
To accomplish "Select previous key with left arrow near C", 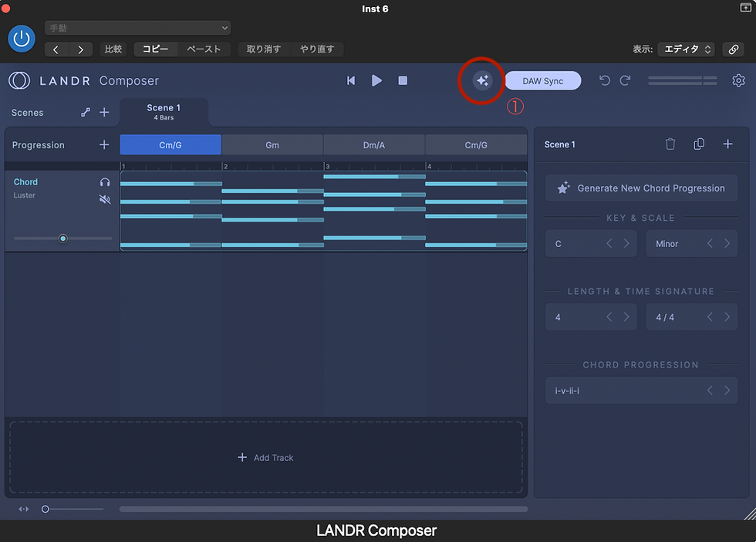I will pyautogui.click(x=609, y=244).
